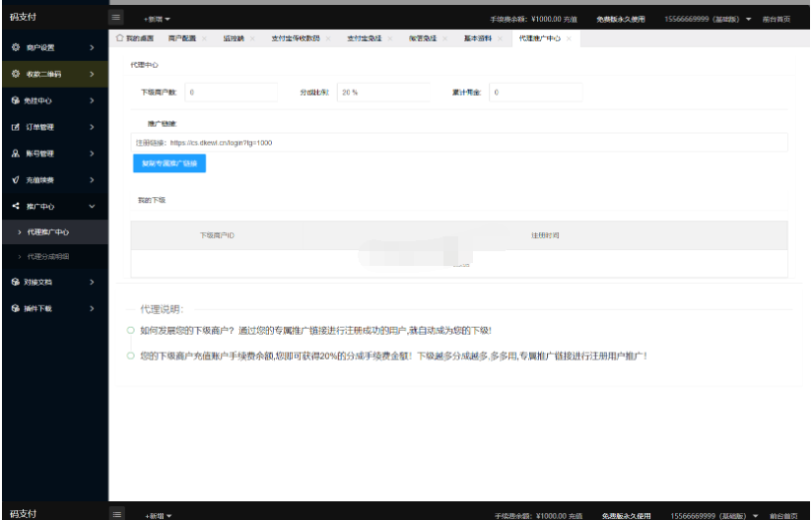The height and width of the screenshot is (520, 812).
Task: Select 代理推广中心 submenu item in sidebar
Action: tap(55, 231)
